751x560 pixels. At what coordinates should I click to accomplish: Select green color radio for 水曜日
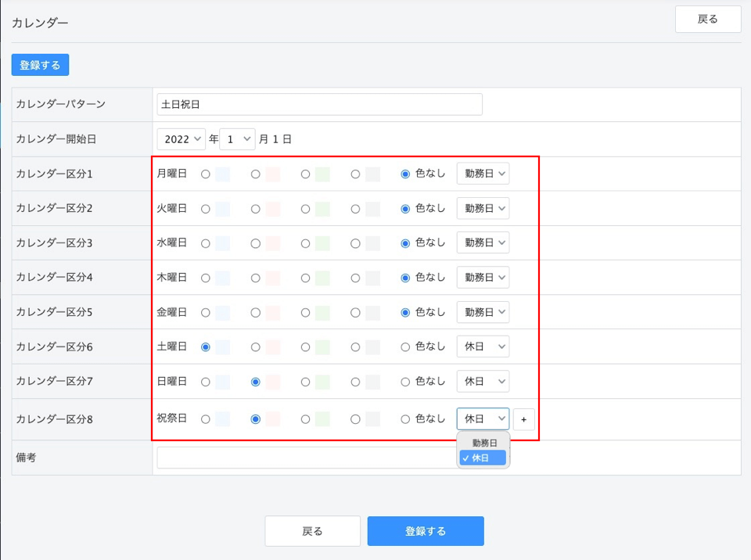(x=305, y=243)
